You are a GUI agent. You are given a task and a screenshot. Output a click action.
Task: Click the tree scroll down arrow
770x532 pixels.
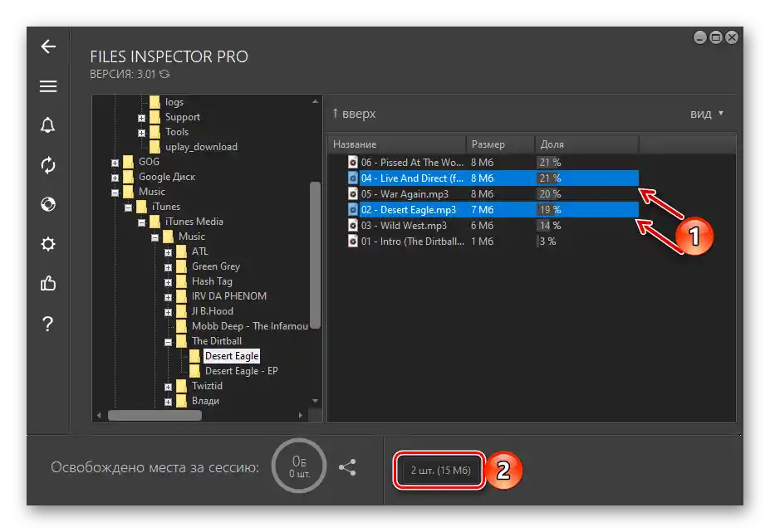315,401
